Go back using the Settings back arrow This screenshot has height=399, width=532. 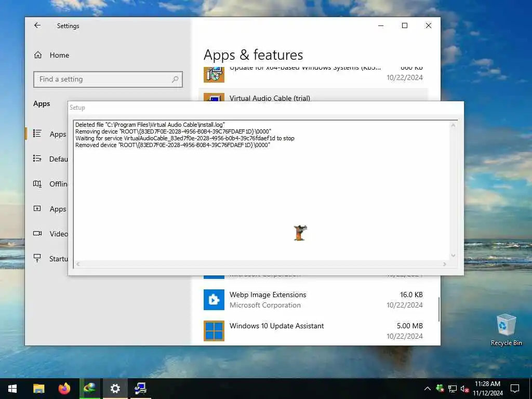point(37,25)
